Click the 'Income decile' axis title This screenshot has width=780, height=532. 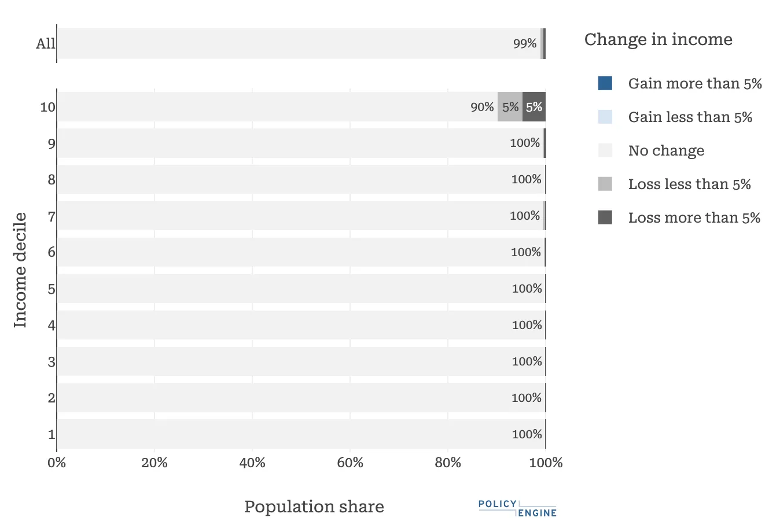pos(20,270)
